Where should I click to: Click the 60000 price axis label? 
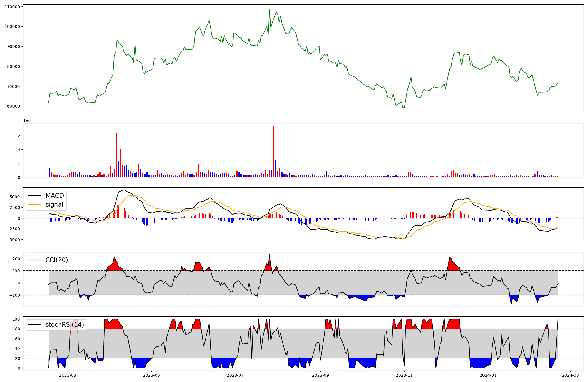coord(14,106)
